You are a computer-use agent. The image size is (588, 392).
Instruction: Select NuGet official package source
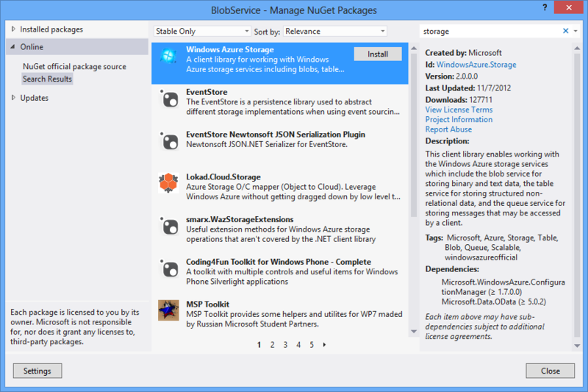coord(74,66)
